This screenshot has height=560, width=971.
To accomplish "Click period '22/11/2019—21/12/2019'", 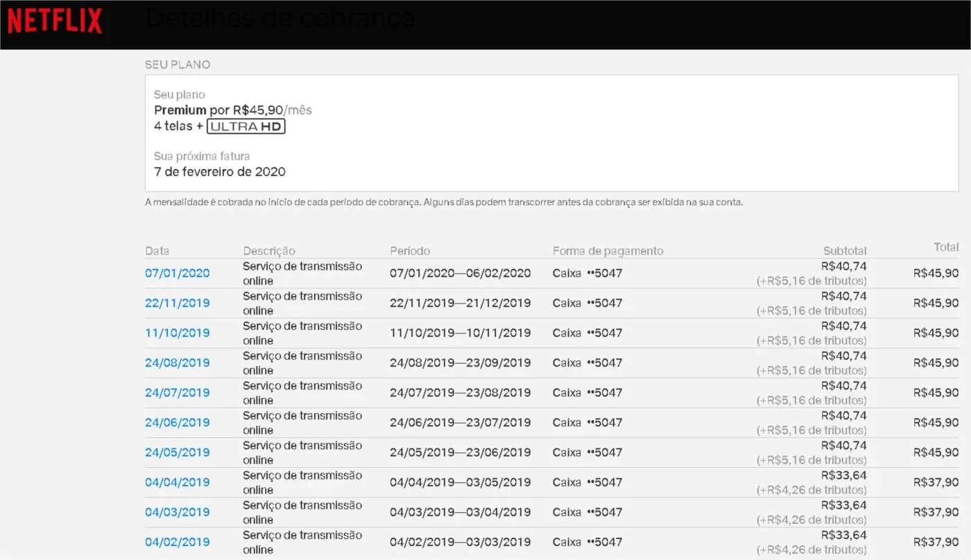I will click(x=461, y=303).
